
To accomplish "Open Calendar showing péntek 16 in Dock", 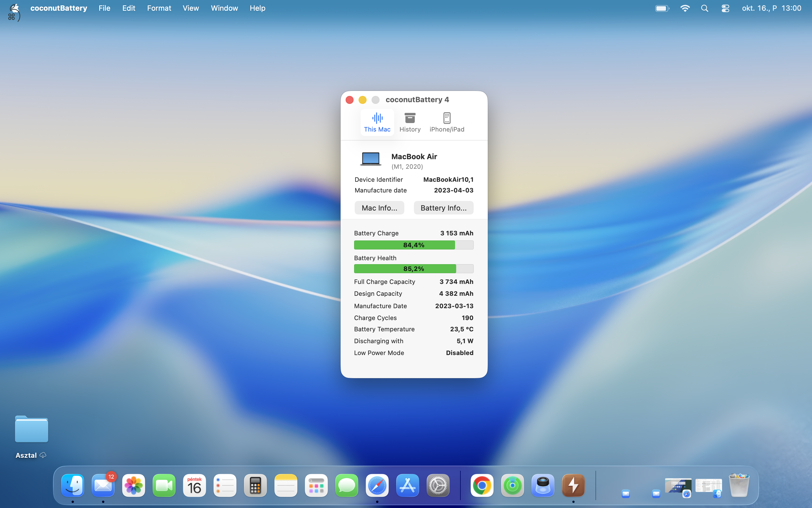I will (195, 485).
